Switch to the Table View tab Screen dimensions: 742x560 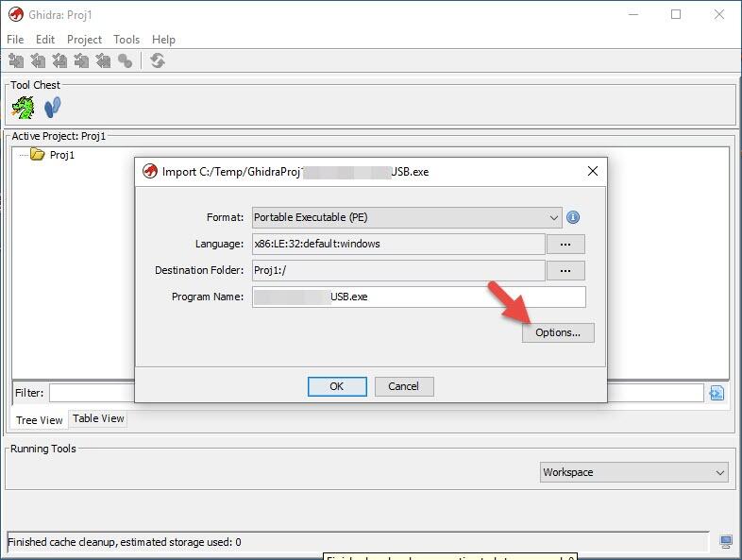[98, 418]
